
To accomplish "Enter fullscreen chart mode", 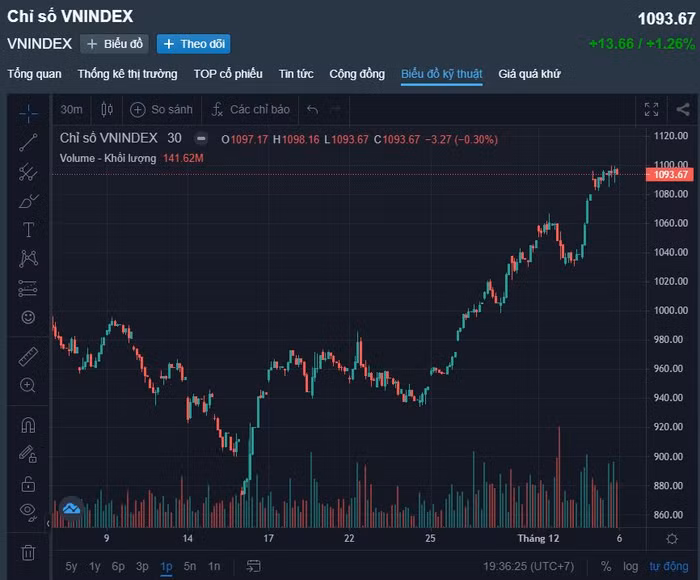I will (651, 109).
